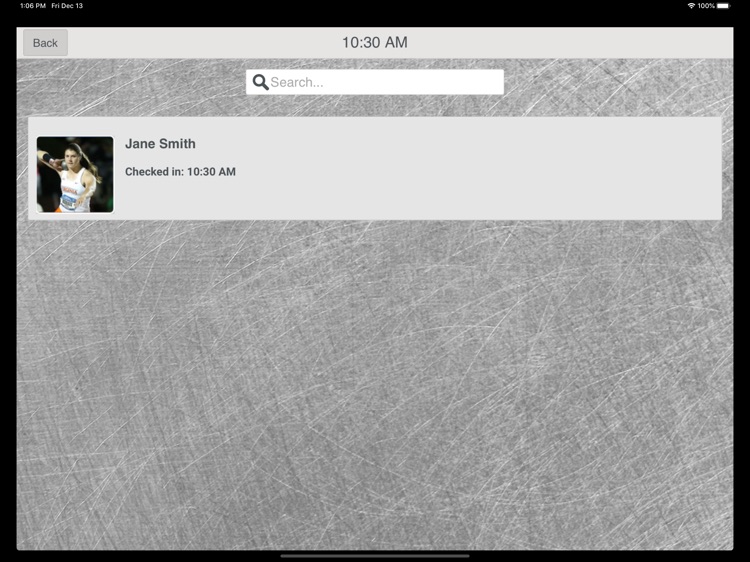Viewport: 750px width, 562px height.
Task: Tap the home indicator bar
Action: point(375,556)
